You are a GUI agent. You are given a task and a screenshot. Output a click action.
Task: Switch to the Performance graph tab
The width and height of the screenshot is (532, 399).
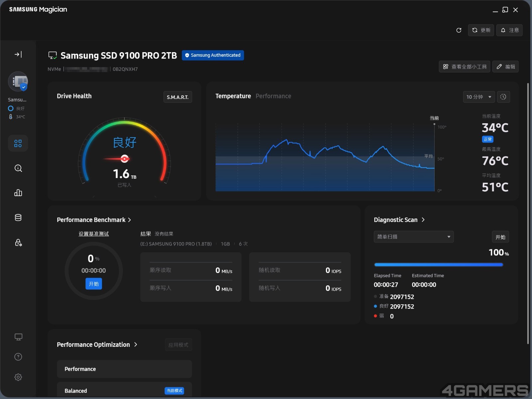[273, 96]
